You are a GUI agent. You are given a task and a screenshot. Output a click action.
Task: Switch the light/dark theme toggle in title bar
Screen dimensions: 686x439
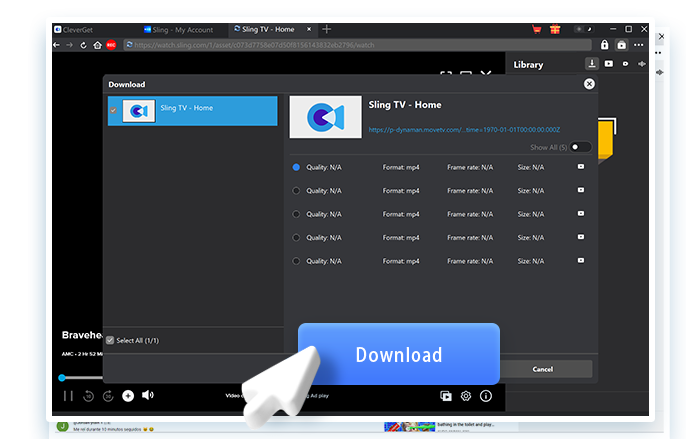(x=584, y=29)
